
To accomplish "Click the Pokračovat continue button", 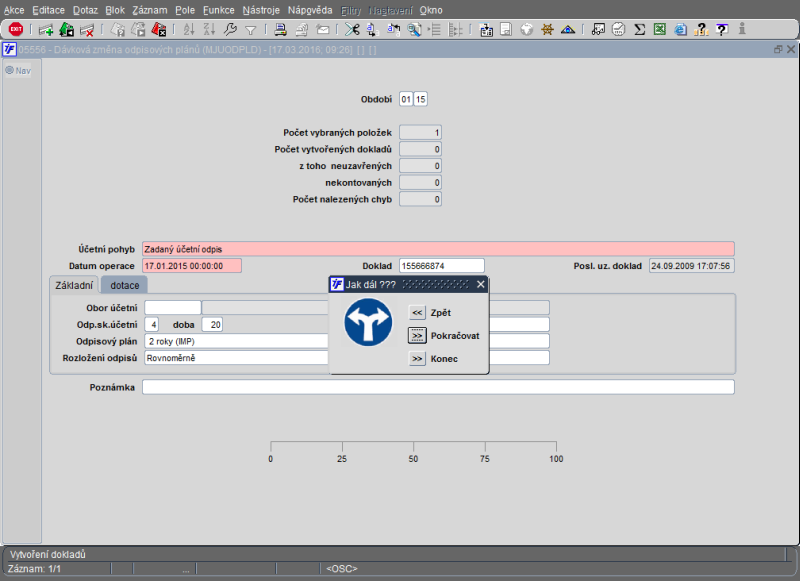I will point(417,336).
